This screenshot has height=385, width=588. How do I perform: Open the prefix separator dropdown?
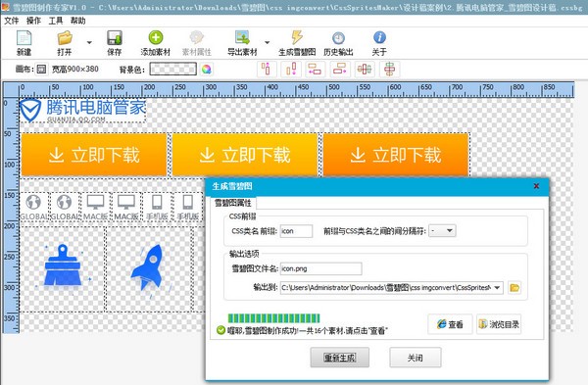coord(443,231)
